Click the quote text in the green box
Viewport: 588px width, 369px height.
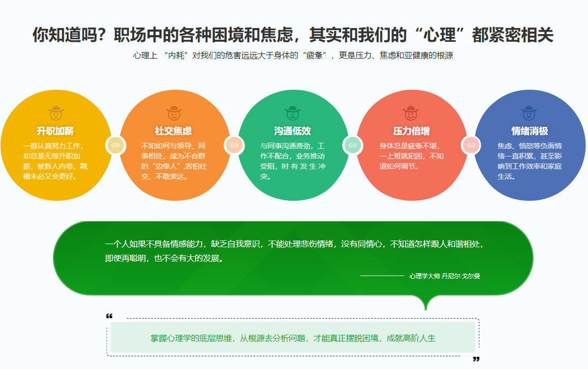[x=294, y=251]
